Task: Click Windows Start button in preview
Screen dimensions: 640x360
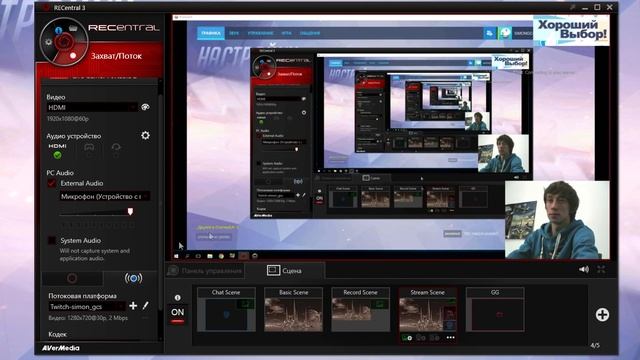Action: pos(176,256)
